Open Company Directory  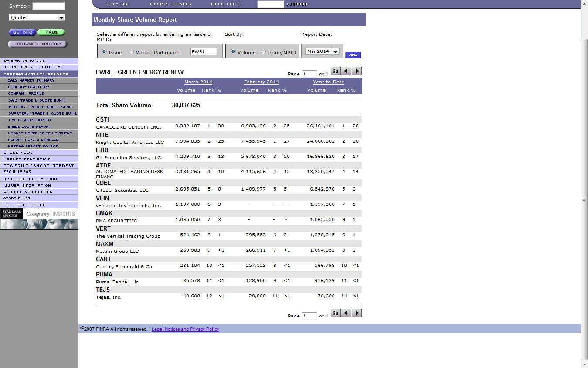39,87
